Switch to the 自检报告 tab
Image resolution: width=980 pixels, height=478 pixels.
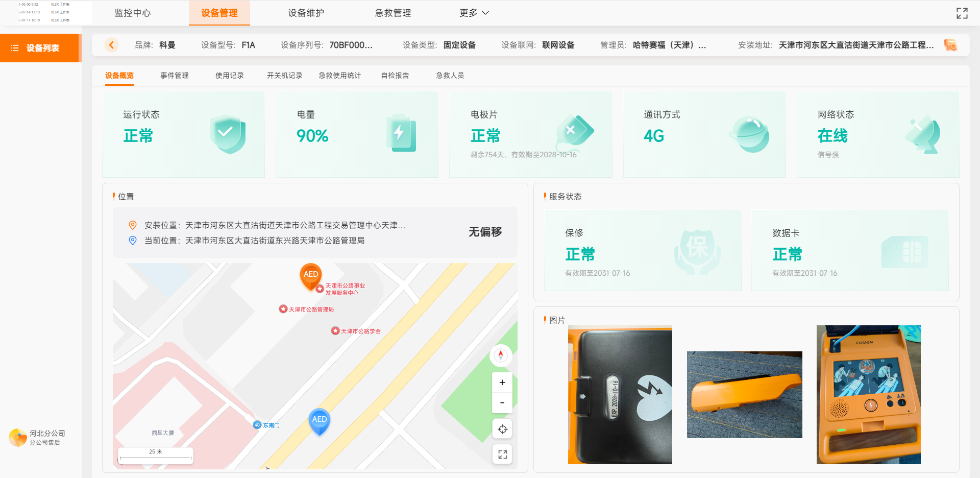point(395,76)
